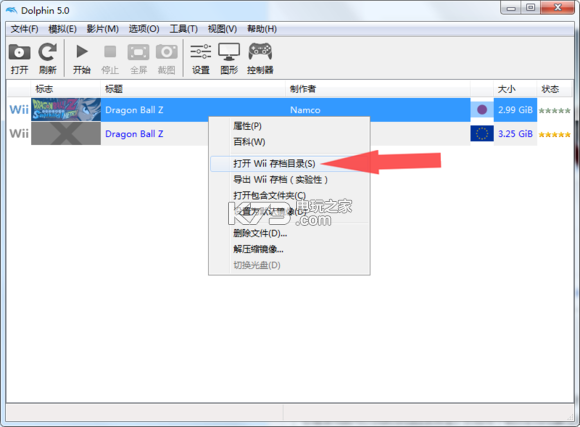This screenshot has height=427, width=580.
Task: Open the 工具(T) menu
Action: point(183,29)
